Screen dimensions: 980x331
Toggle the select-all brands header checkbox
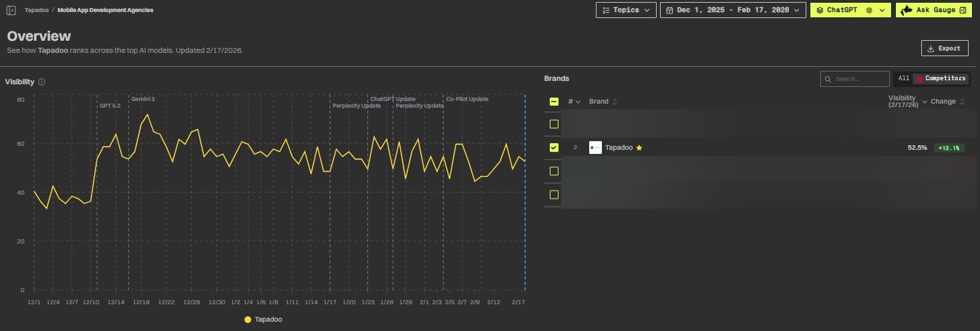click(554, 102)
